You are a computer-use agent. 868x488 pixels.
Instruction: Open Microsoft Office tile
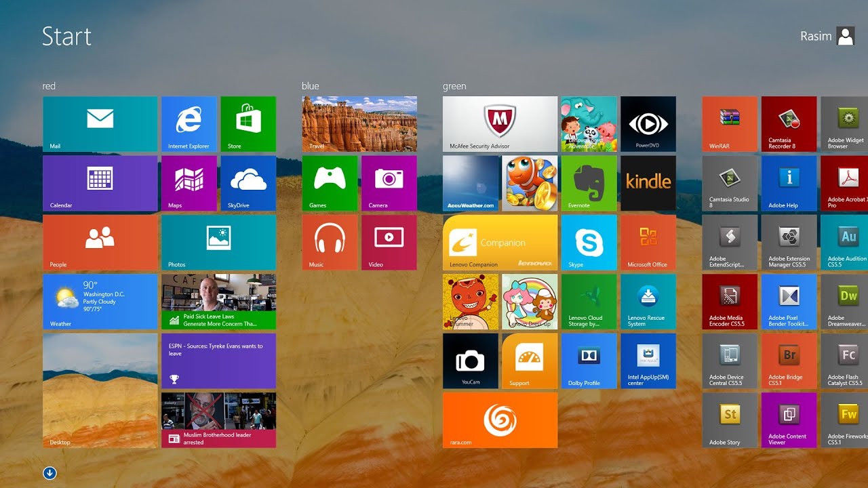(x=648, y=243)
